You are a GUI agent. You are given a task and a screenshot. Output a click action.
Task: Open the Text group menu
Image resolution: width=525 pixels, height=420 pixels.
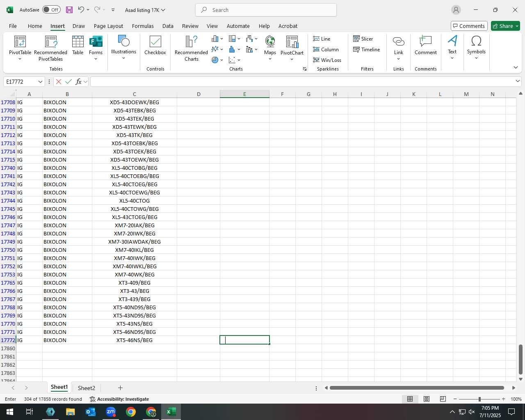pyautogui.click(x=452, y=48)
